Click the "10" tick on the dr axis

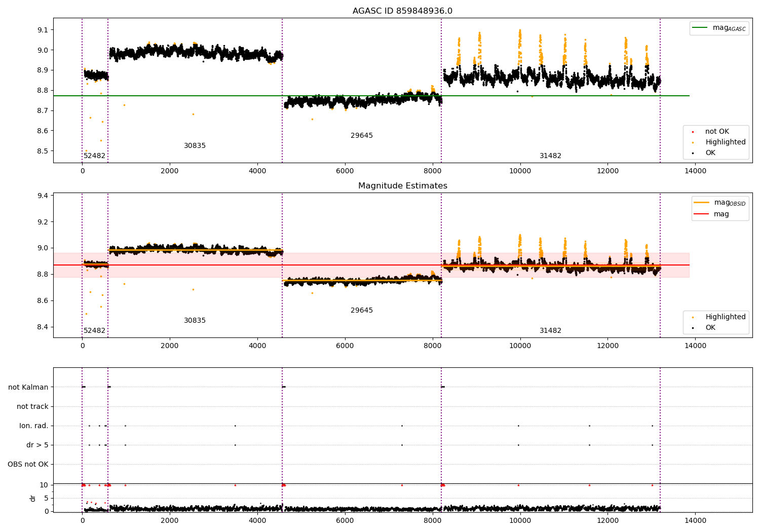pos(45,485)
